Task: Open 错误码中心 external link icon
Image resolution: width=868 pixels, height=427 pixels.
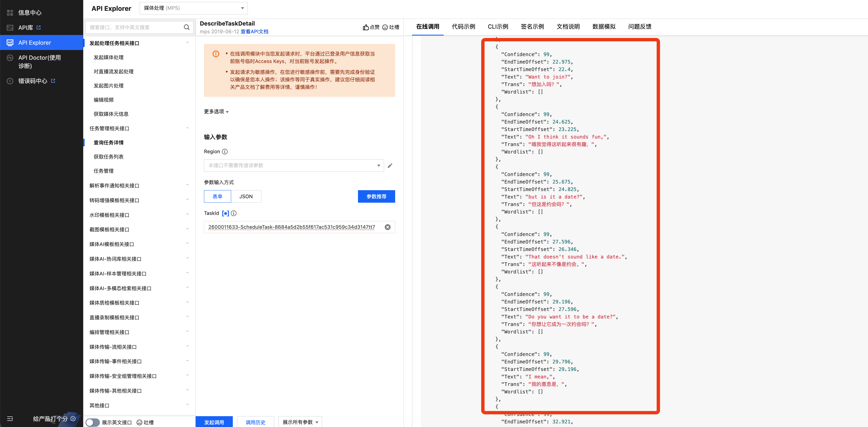Action: (x=53, y=81)
